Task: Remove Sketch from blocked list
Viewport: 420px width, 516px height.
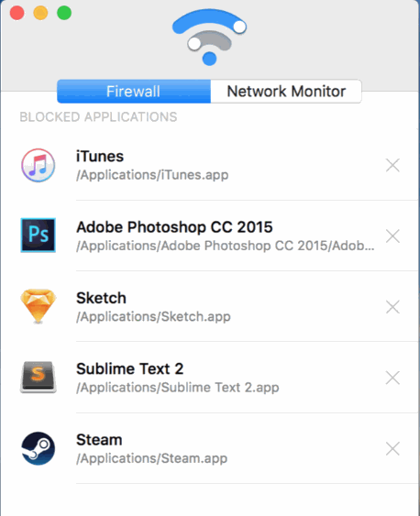Action: tap(392, 307)
